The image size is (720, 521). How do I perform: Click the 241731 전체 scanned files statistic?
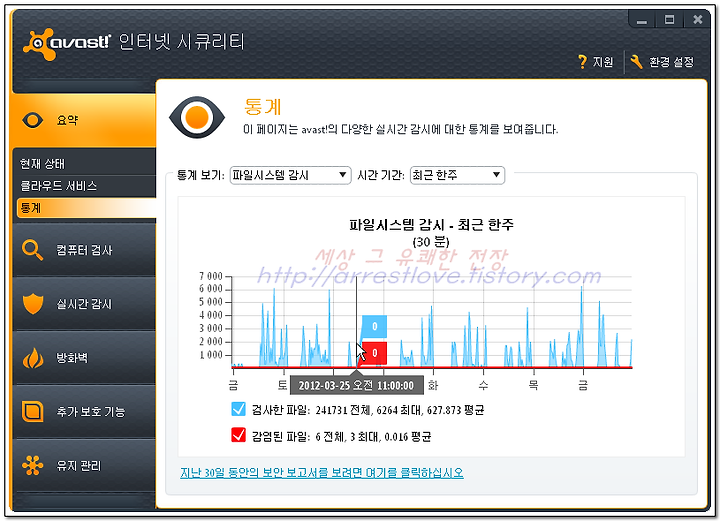coord(343,410)
